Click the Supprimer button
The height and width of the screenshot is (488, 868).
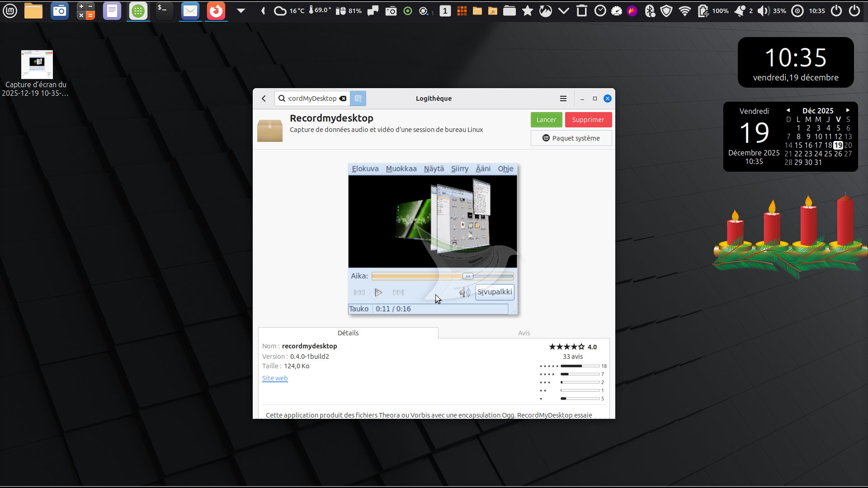(x=588, y=120)
